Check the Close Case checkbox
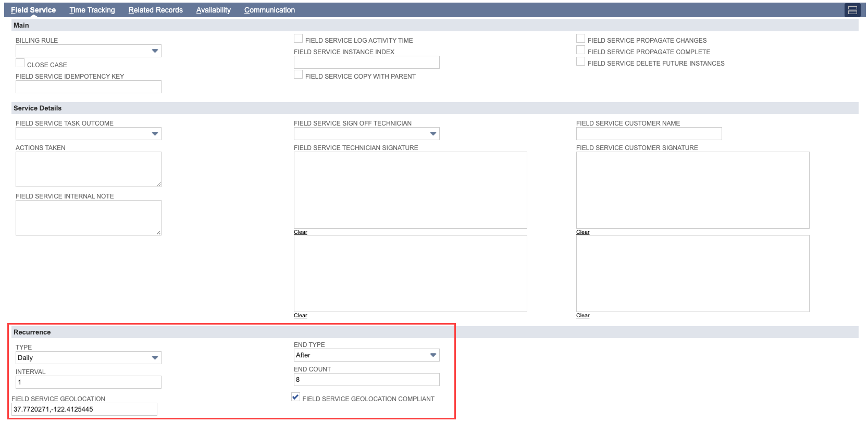 point(20,63)
